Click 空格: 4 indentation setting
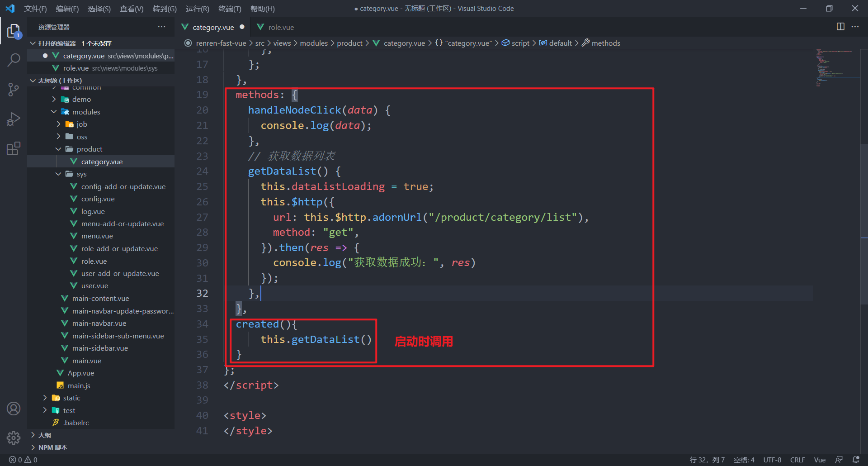This screenshot has height=466, width=868. (744, 460)
